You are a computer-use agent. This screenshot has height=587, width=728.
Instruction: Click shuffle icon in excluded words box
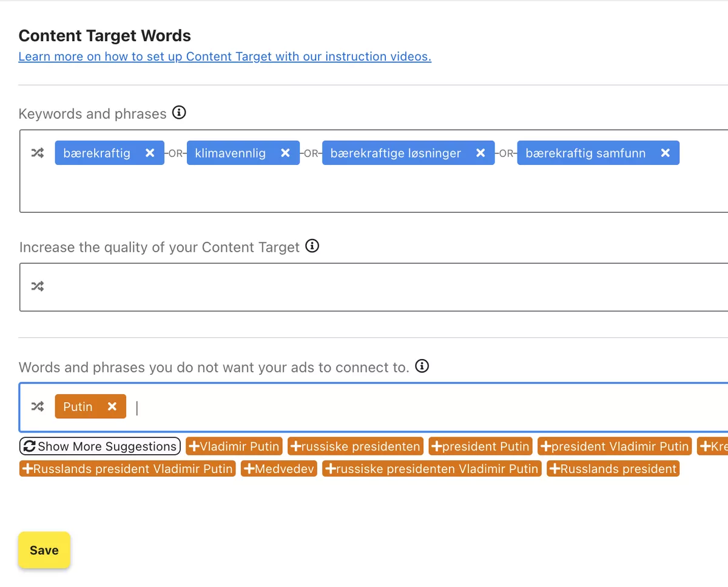(38, 406)
